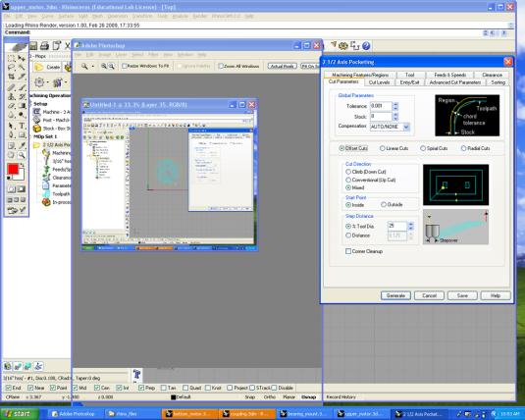Screen dimensions: 525x420
Task: Open the Compensation dropdown
Action: (x=406, y=127)
